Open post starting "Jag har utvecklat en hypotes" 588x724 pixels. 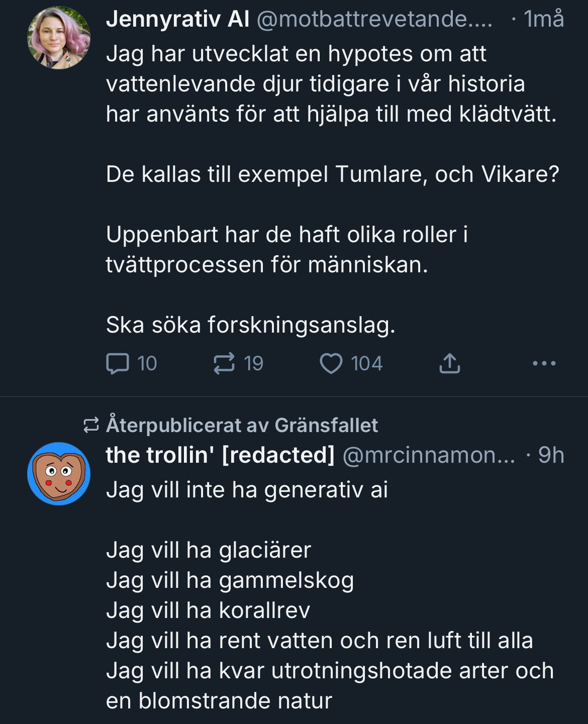296,54
